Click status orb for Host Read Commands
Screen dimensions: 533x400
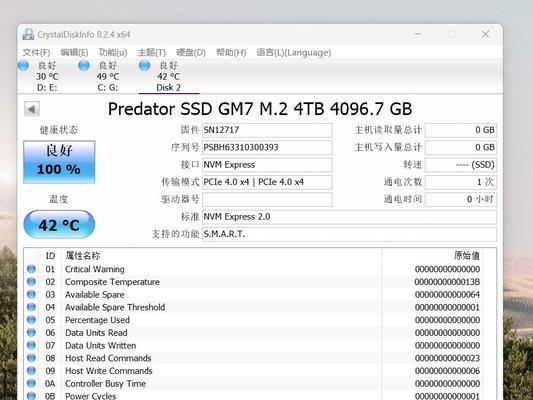pyautogui.click(x=31, y=358)
